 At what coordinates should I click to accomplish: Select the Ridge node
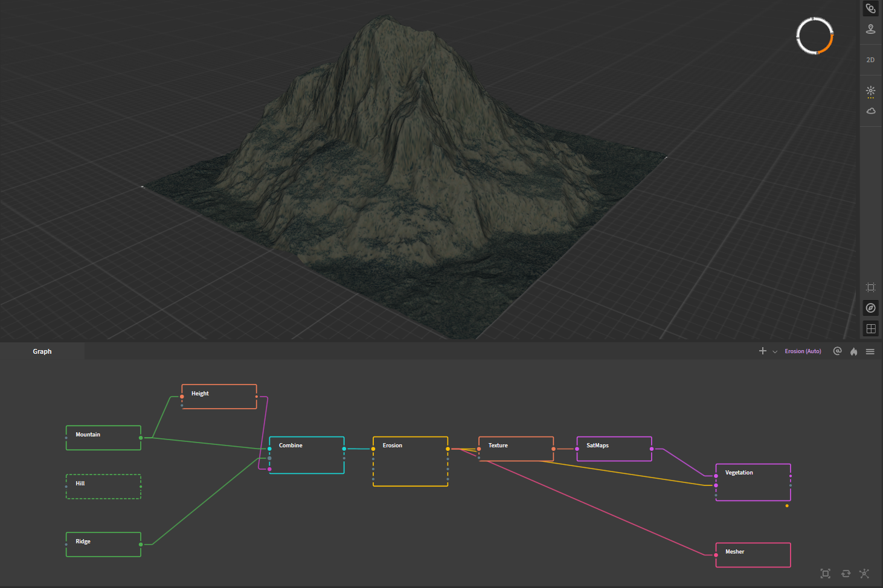pyautogui.click(x=103, y=545)
